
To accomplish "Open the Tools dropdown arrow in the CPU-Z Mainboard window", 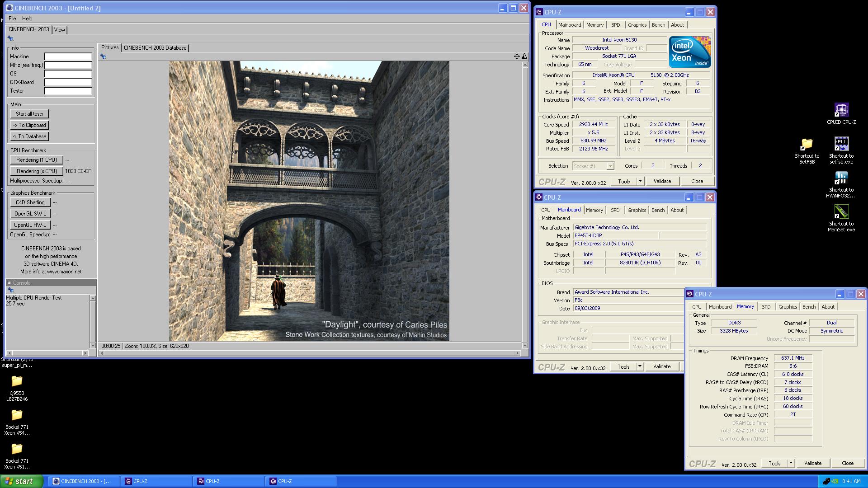I will pos(639,366).
